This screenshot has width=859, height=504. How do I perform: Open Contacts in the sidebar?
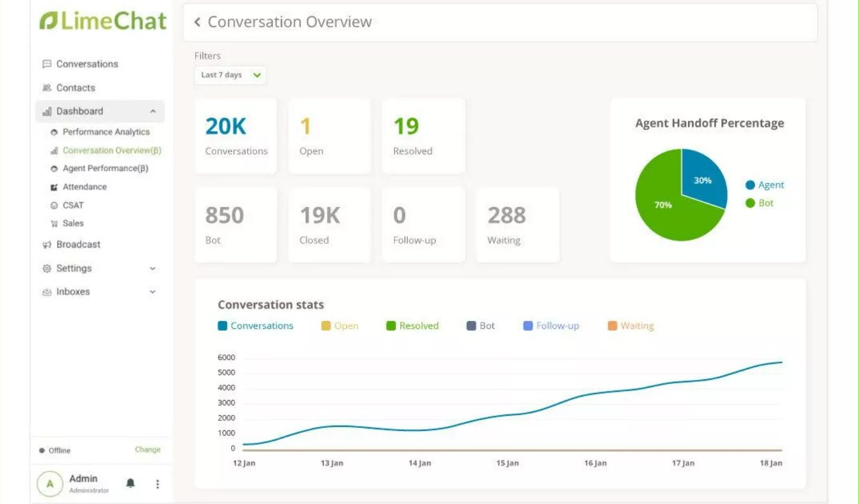pyautogui.click(x=75, y=87)
